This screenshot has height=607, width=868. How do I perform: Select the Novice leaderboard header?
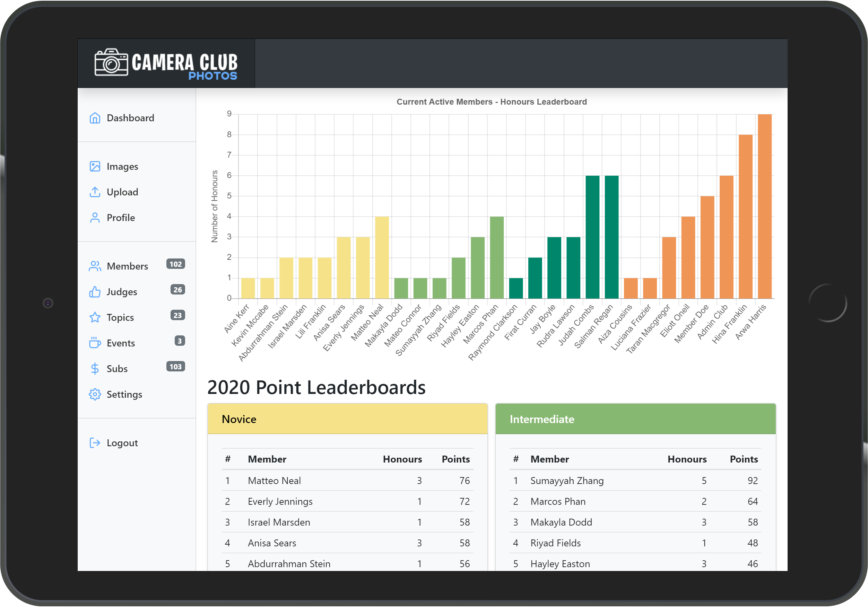click(x=347, y=419)
